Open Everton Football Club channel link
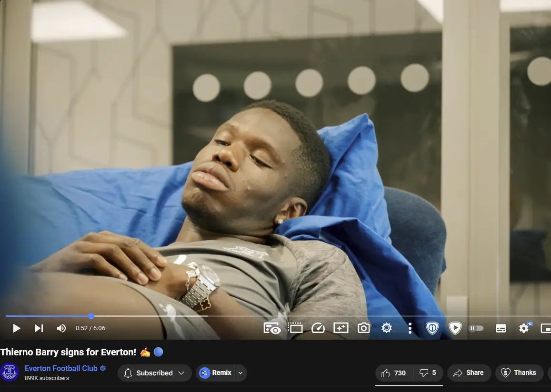This screenshot has width=551, height=392. pos(61,368)
